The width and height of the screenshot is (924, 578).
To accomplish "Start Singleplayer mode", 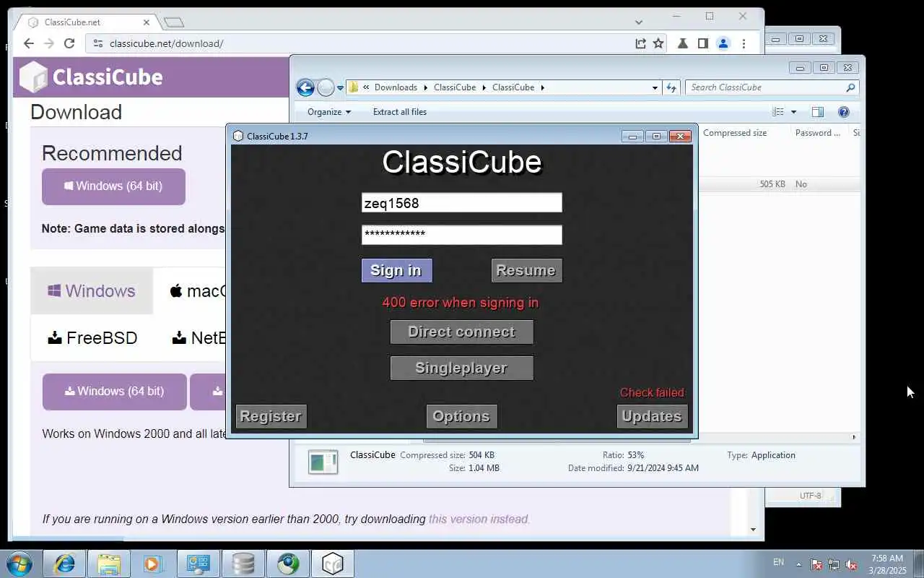I will [x=462, y=368].
